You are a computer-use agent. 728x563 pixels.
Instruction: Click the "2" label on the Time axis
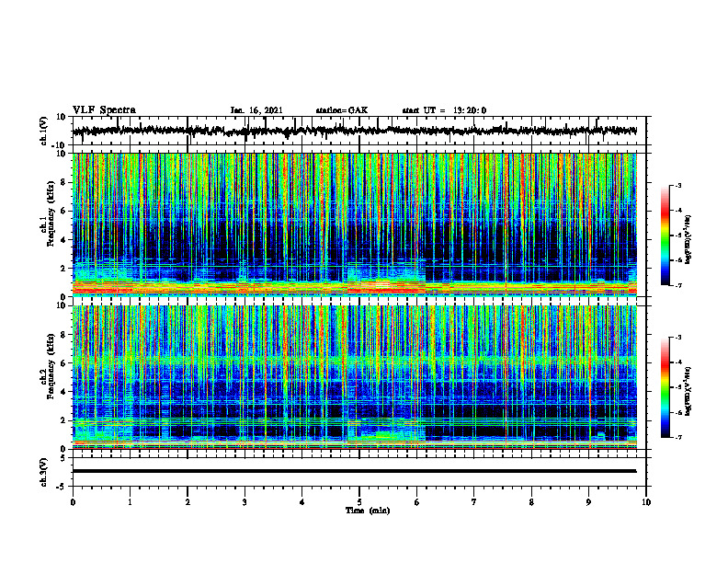coord(188,502)
